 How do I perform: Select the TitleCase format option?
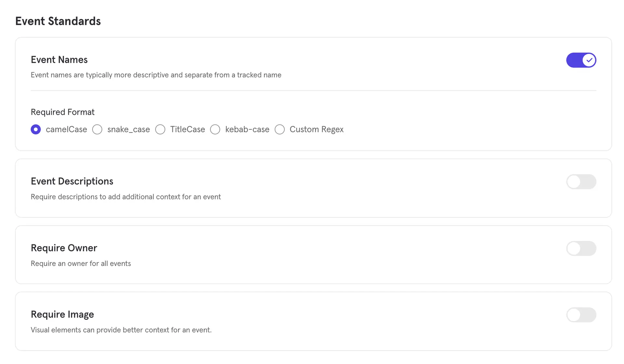[160, 129]
